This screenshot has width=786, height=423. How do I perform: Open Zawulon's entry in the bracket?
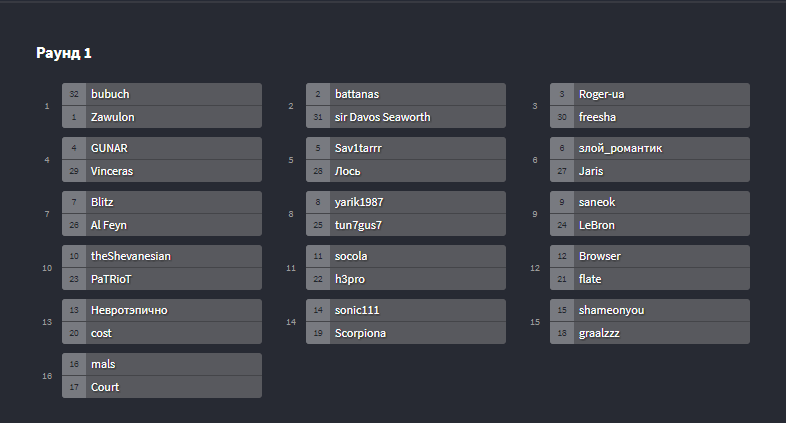(x=162, y=117)
